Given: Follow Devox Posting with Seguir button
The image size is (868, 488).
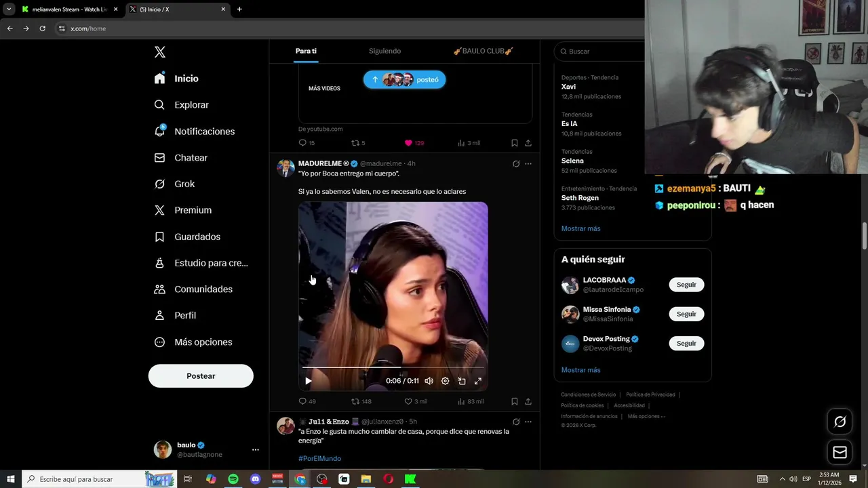Looking at the screenshot, I should tap(686, 344).
